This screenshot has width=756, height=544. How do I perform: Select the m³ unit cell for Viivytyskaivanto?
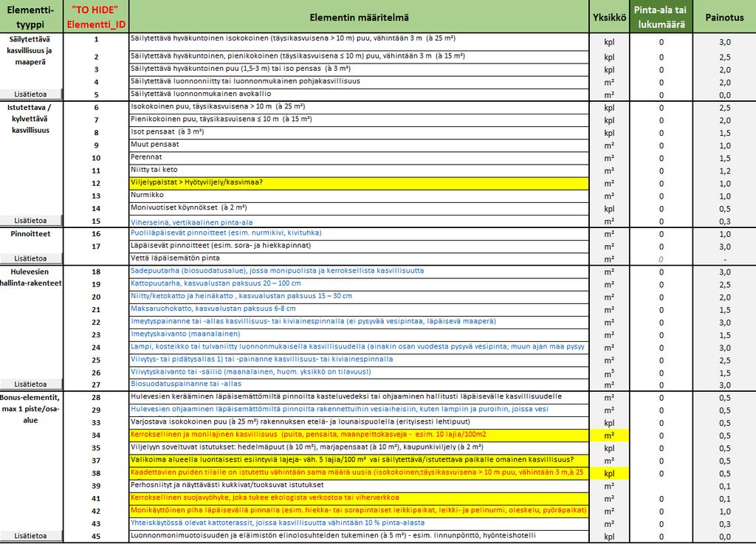point(609,373)
